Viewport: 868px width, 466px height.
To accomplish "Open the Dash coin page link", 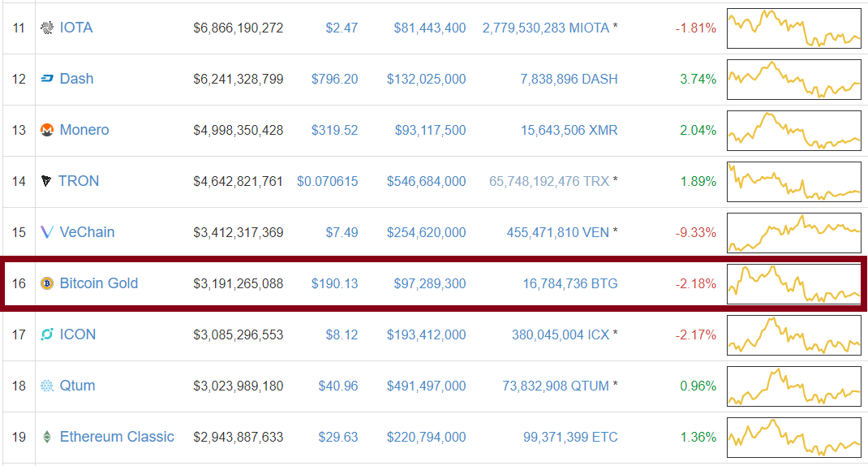I will tap(76, 79).
